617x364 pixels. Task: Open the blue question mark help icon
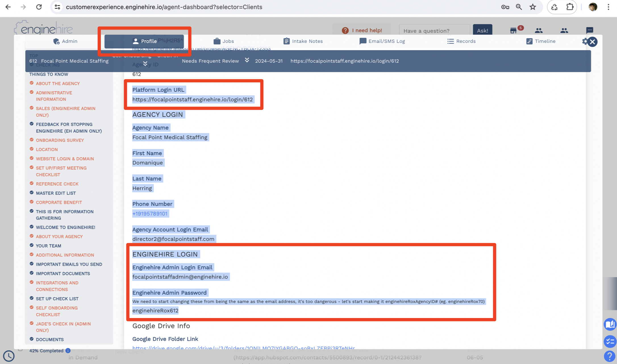click(x=609, y=356)
